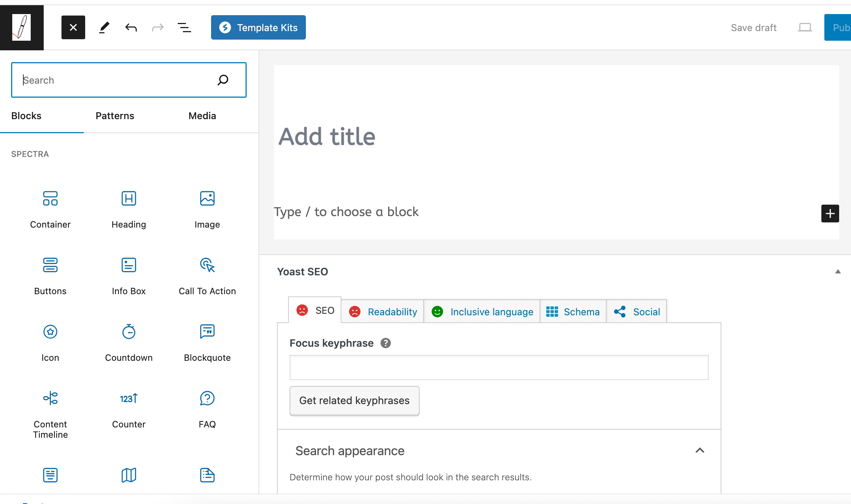Viewport: 851px width, 504px height.
Task: Open Template Kits
Action: (x=258, y=27)
